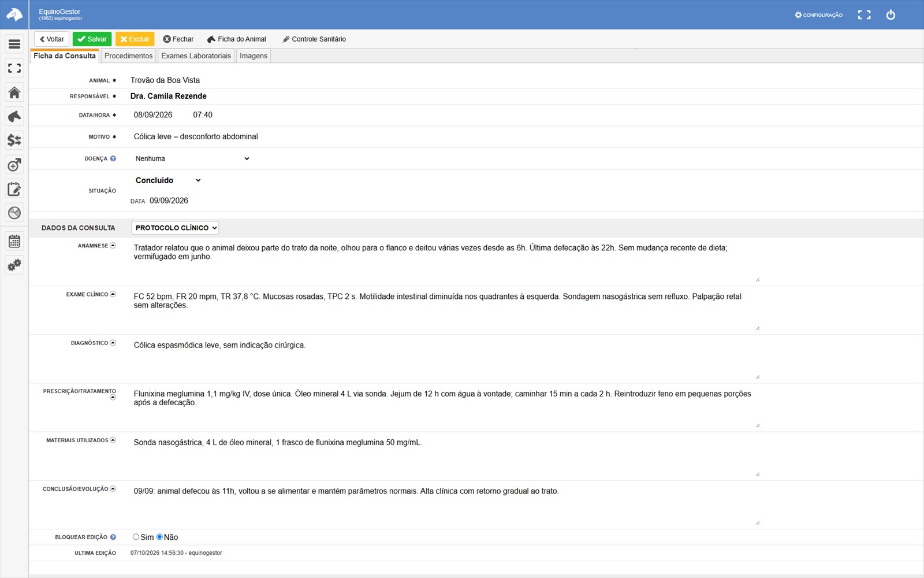Collapse the Prescrição/Tratamento field expander
924x578 pixels.
[113, 398]
